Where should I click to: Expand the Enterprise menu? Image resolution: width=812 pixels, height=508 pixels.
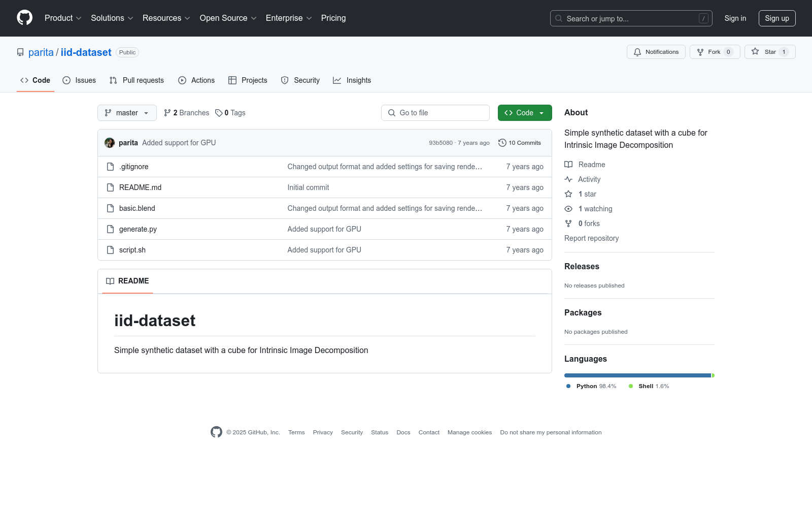[x=289, y=18]
